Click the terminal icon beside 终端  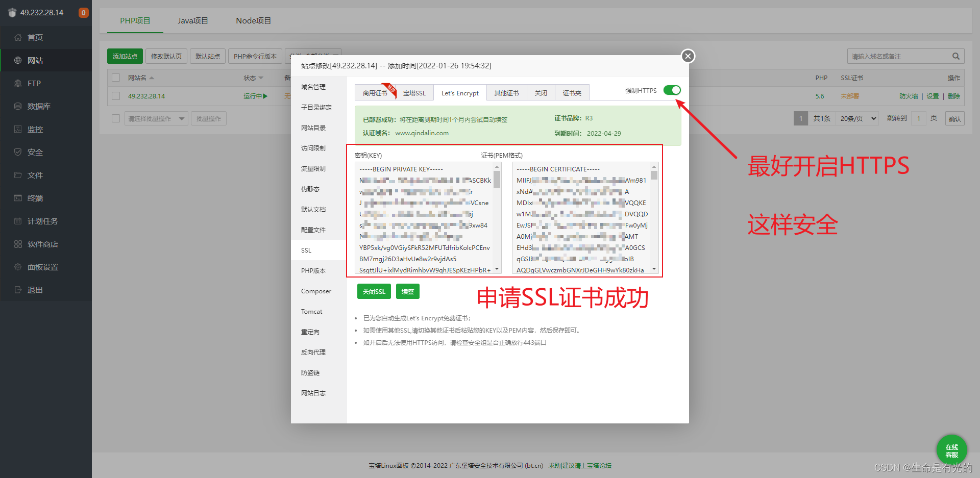18,198
